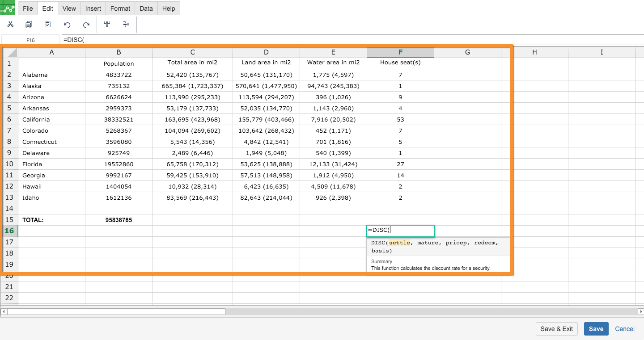Open the Format tab
644x340 pixels.
click(x=120, y=8)
